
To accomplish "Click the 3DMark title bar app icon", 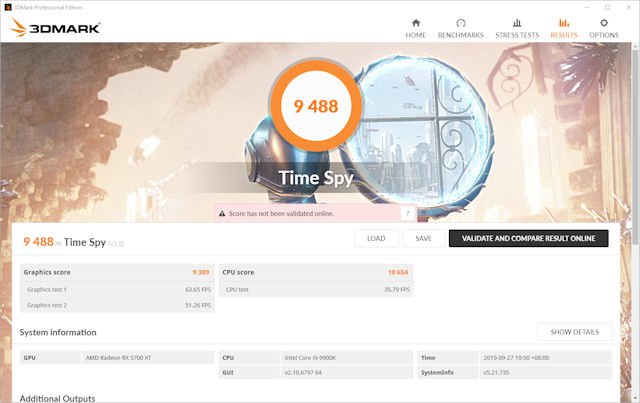I will click(8, 7).
